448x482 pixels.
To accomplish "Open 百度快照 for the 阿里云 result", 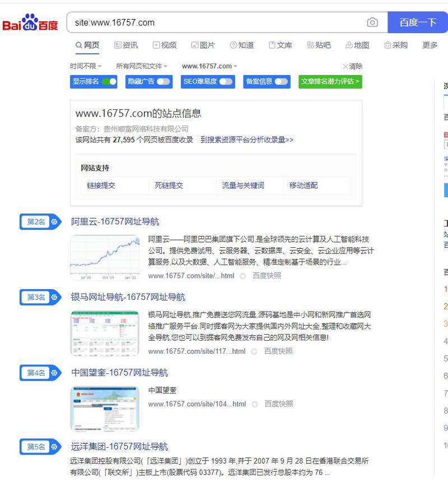I will click(x=267, y=276).
